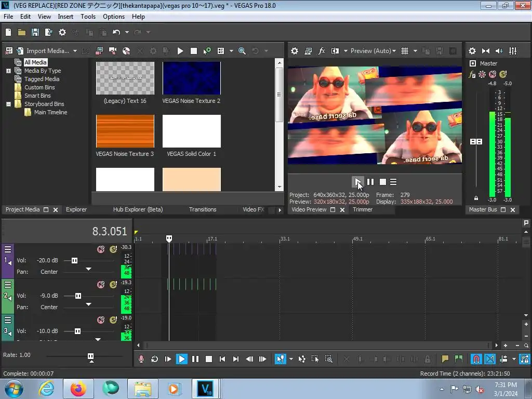Adjust track 1 volume slider
532x399 pixels.
point(74,261)
